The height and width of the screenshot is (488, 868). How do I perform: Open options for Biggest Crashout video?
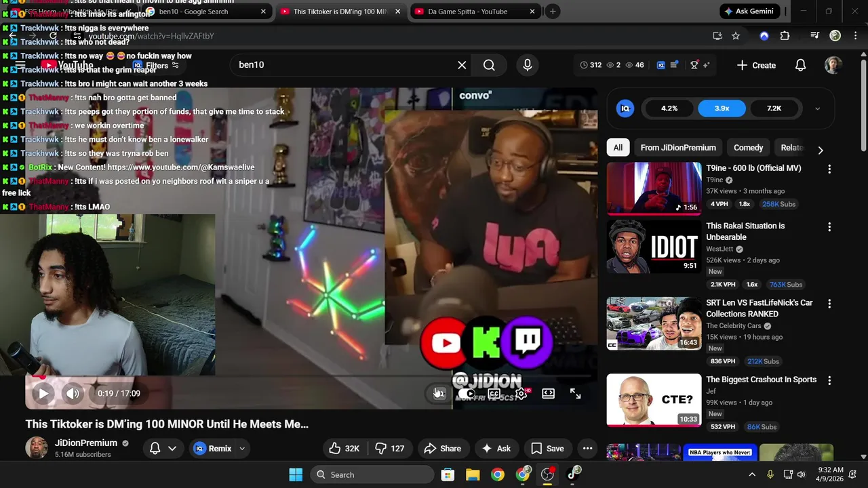click(x=829, y=381)
